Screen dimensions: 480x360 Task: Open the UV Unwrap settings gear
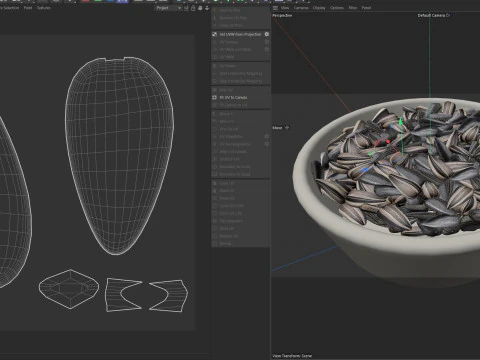tap(267, 42)
